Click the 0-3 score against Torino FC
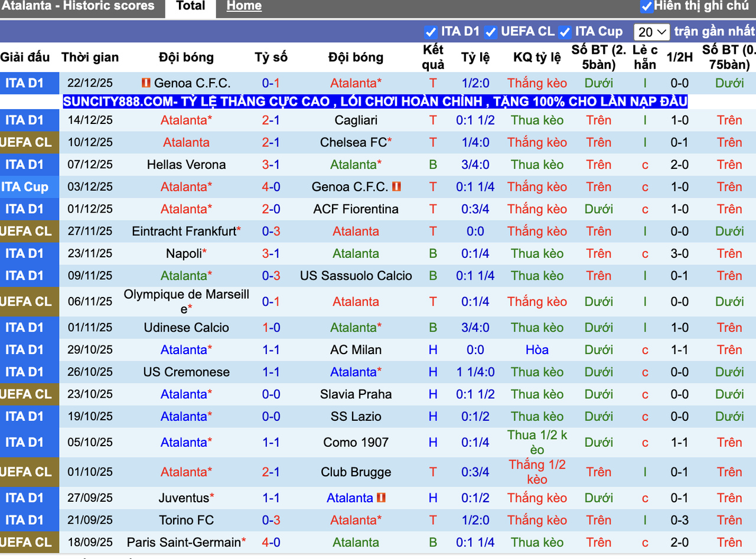756x559 pixels. click(271, 521)
